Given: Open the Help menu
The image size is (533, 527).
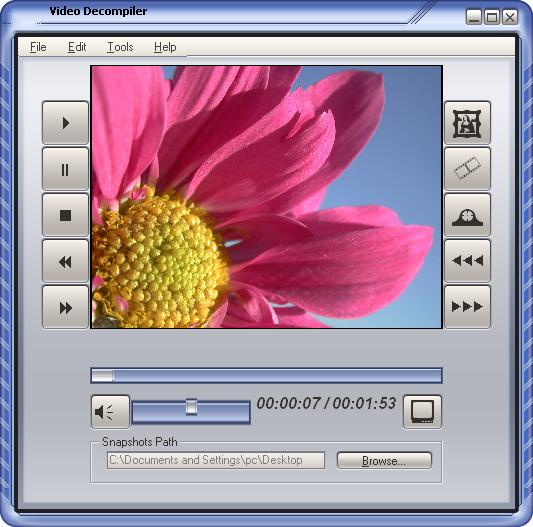Looking at the screenshot, I should 165,47.
